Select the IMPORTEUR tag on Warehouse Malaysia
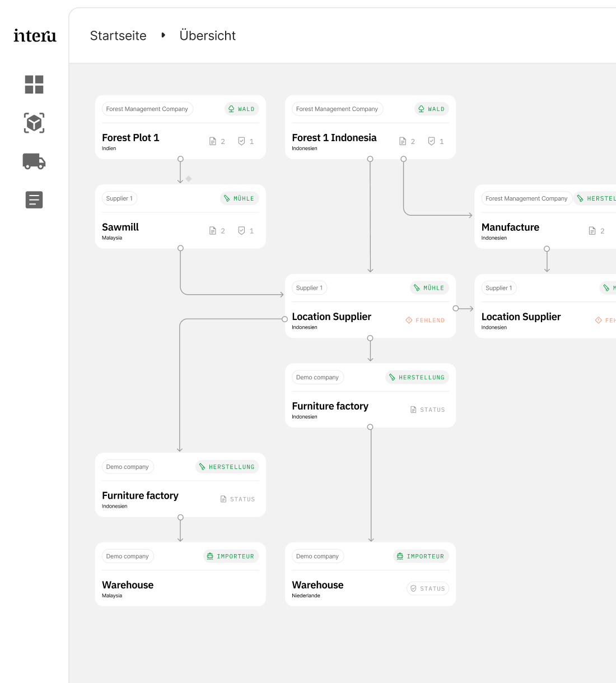The image size is (616, 683). pos(231,556)
